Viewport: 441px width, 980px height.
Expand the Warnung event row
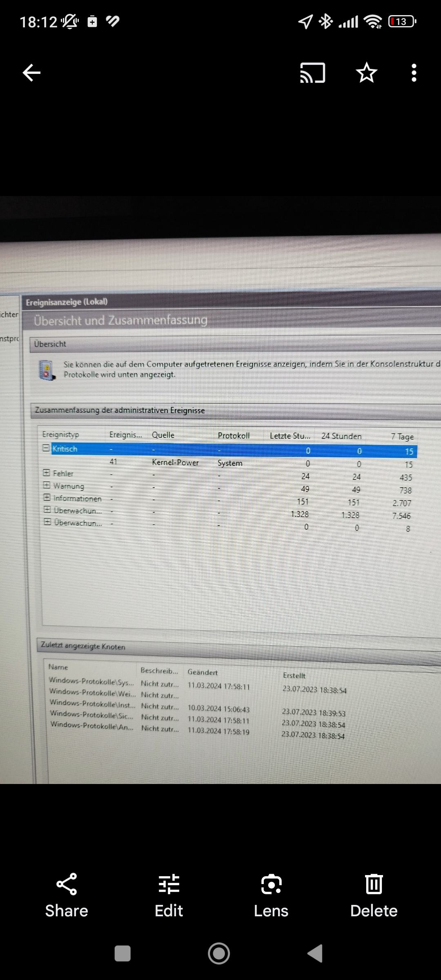[x=47, y=485]
